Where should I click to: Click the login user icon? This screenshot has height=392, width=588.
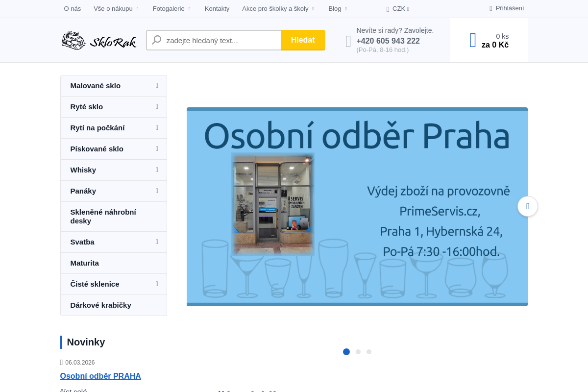pos(491,8)
